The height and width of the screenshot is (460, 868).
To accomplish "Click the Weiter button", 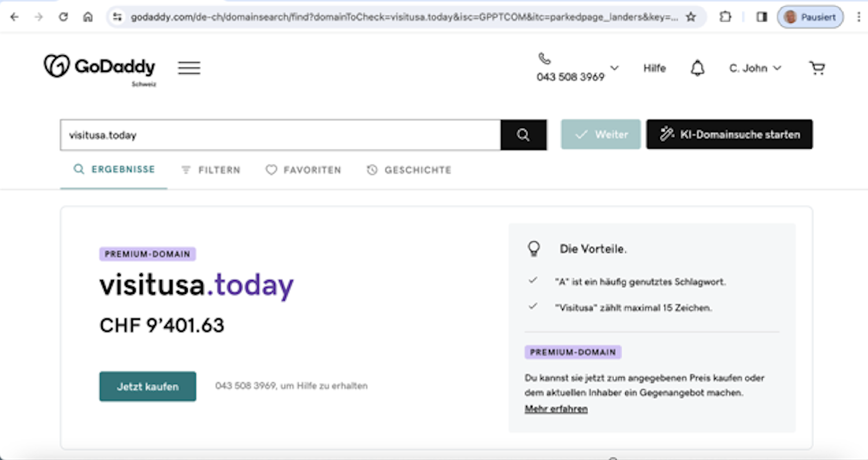I will tap(600, 135).
